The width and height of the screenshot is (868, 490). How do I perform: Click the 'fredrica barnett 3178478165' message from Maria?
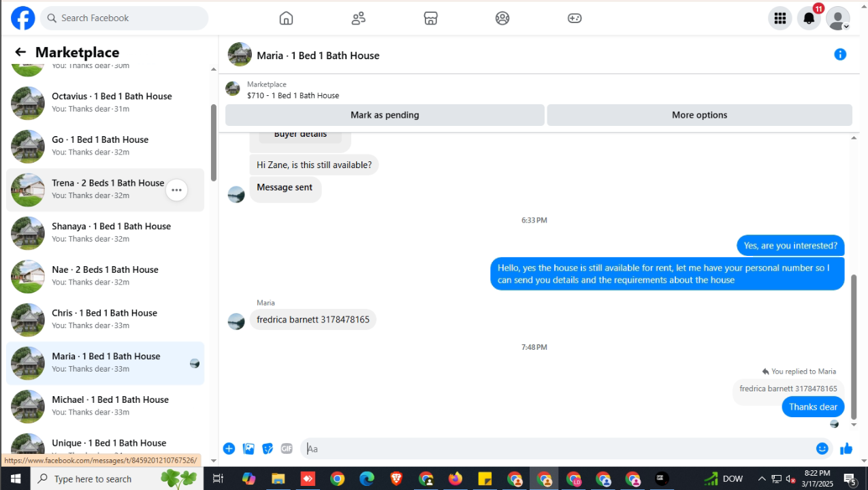313,320
